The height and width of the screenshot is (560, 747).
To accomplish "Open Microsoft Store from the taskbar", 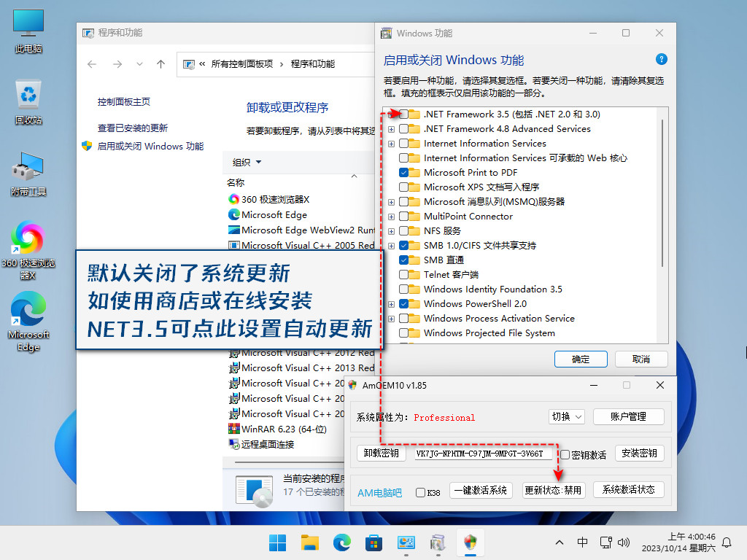I will click(x=374, y=542).
